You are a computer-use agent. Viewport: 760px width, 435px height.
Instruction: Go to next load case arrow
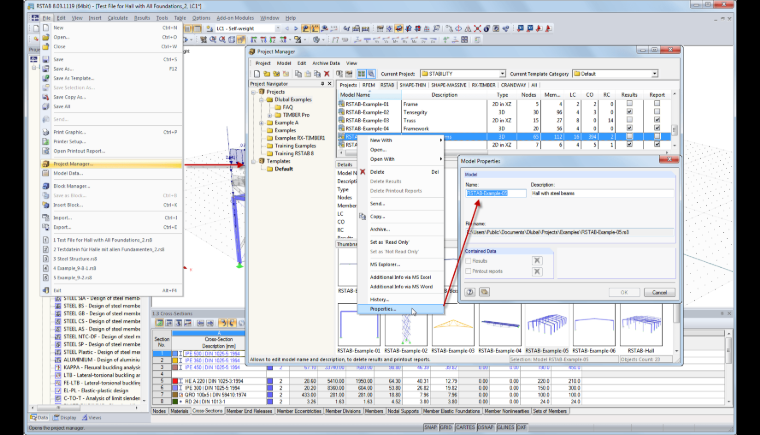[x=296, y=29]
